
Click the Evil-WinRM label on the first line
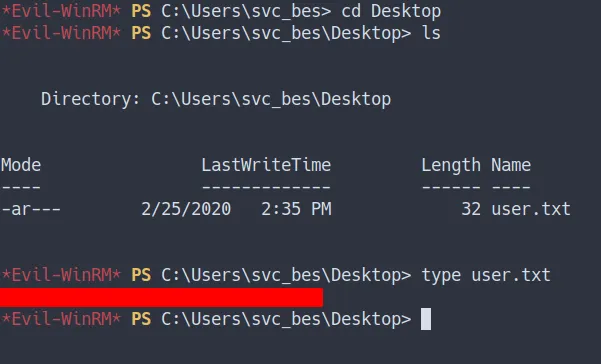[x=61, y=11]
